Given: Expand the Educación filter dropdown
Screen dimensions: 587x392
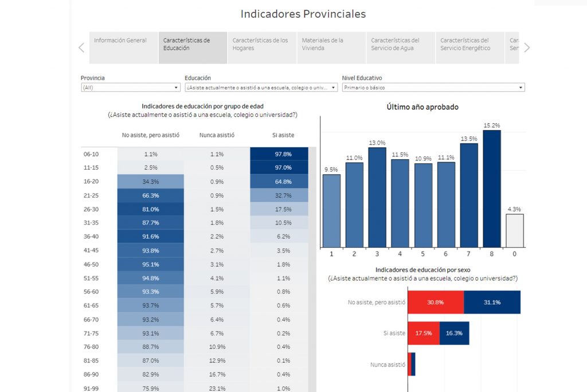Looking at the screenshot, I should (x=261, y=88).
